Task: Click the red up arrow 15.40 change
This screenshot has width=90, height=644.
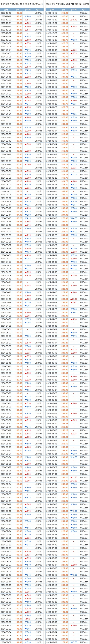Action: pos(73,20)
